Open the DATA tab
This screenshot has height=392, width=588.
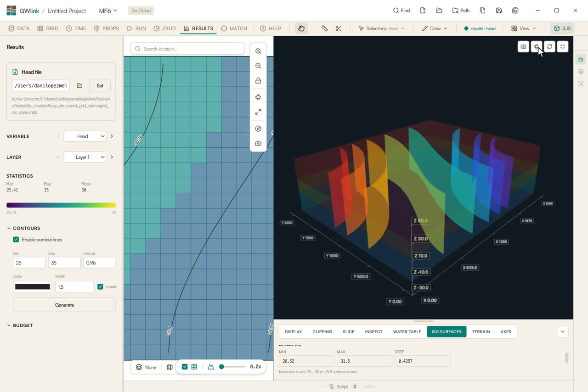19,28
